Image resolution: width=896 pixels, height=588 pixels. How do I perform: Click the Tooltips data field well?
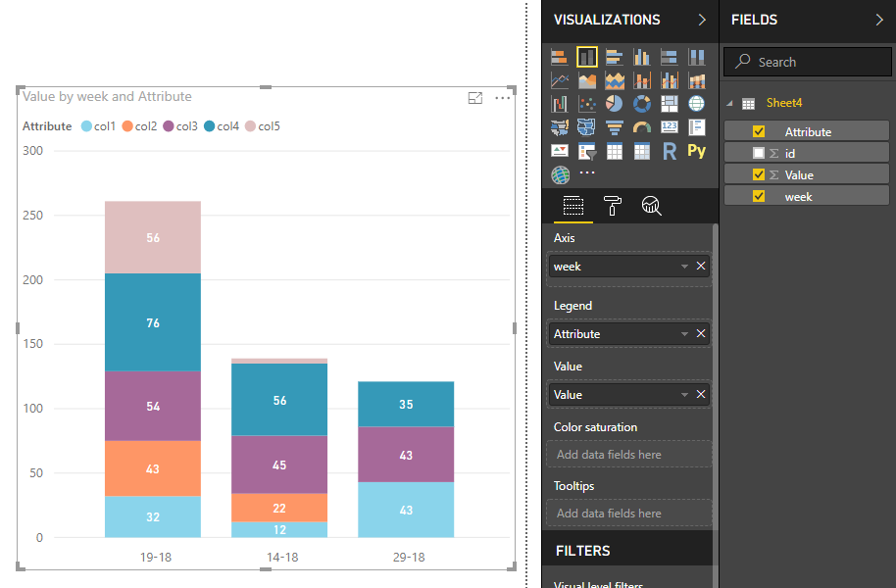pos(629,514)
